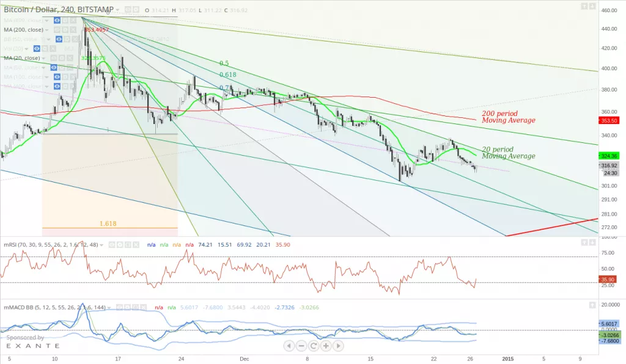Click the 200 period Moving Average annotation
Viewport: 626px width, 364px height.
pos(508,117)
